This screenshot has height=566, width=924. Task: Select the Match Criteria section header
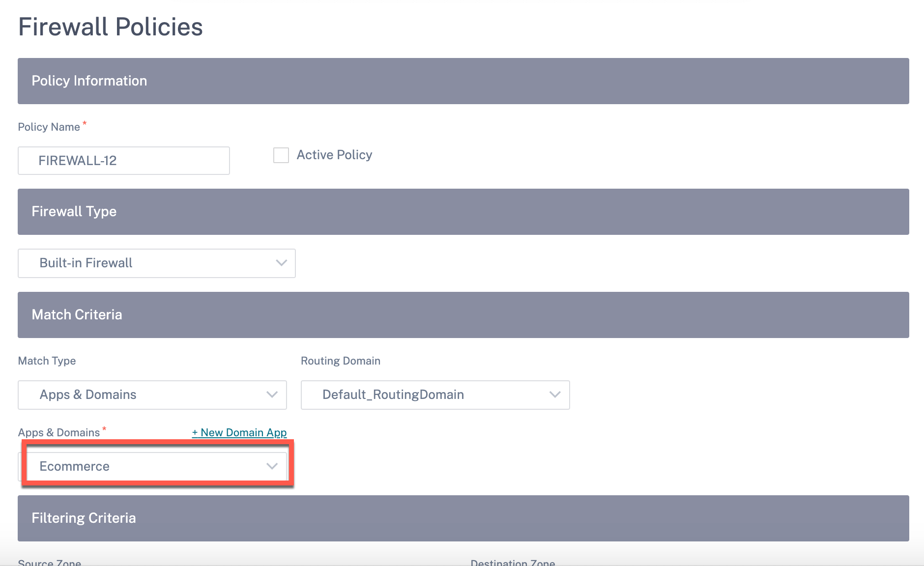(x=463, y=315)
